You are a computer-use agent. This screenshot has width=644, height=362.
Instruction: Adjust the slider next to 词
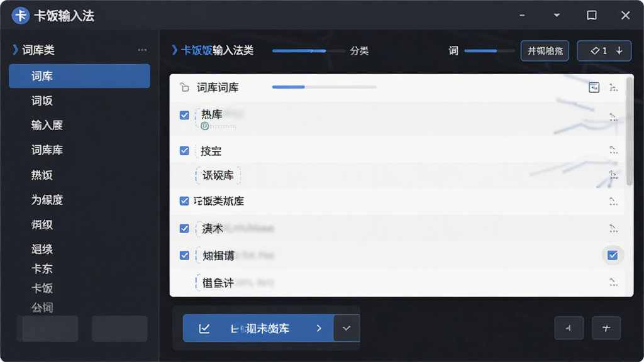click(489, 51)
